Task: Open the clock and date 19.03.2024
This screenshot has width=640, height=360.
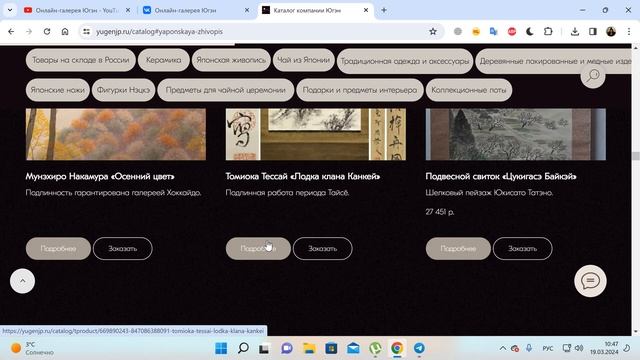Action: [604, 348]
